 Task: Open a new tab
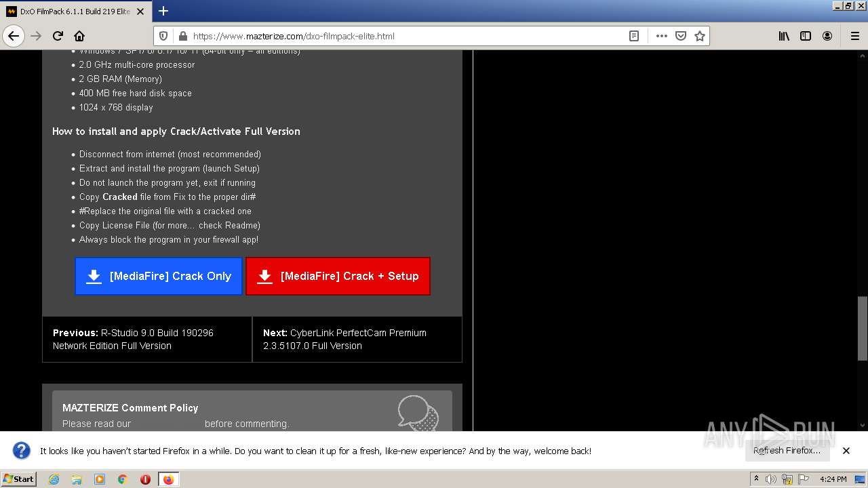pyautogui.click(x=163, y=11)
